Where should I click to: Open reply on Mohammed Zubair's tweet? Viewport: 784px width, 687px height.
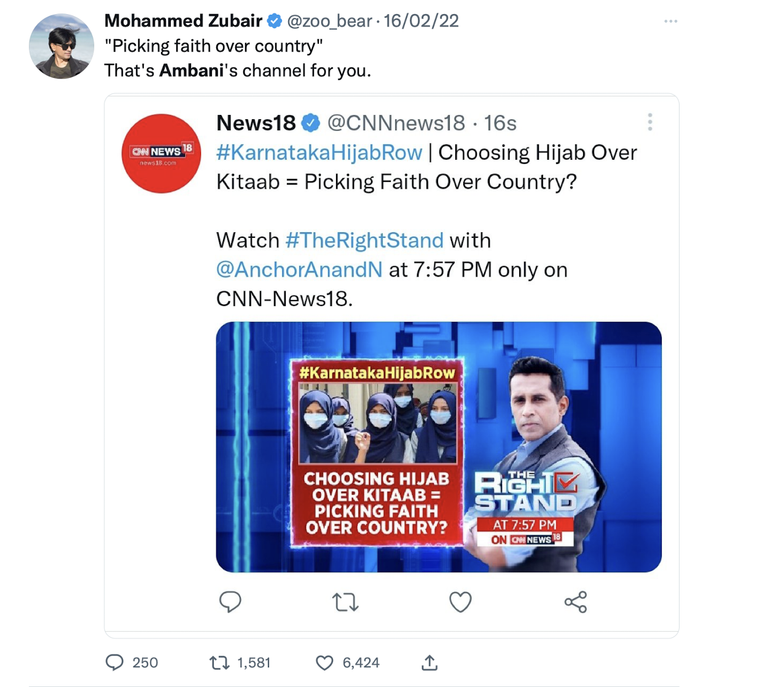pos(115,662)
